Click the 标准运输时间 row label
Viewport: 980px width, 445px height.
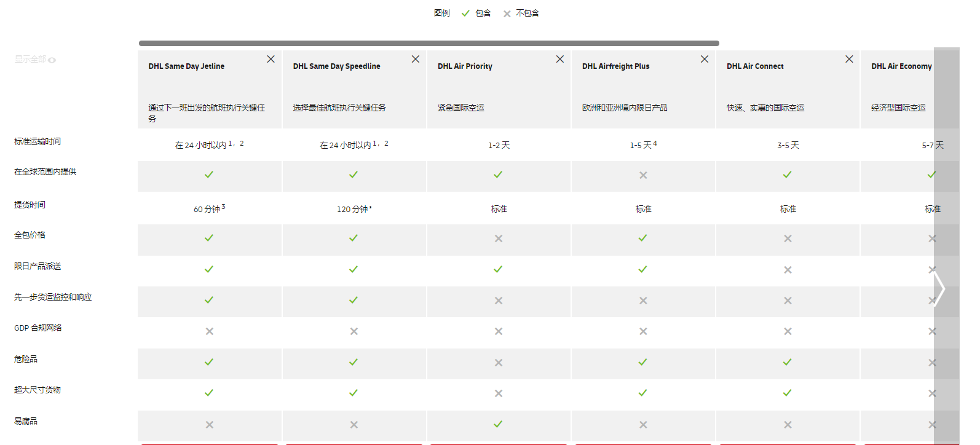point(38,141)
